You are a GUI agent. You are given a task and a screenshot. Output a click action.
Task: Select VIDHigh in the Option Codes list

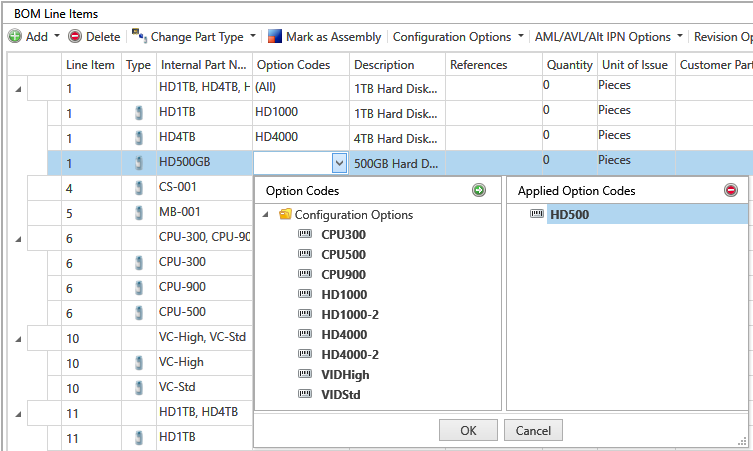click(x=345, y=374)
